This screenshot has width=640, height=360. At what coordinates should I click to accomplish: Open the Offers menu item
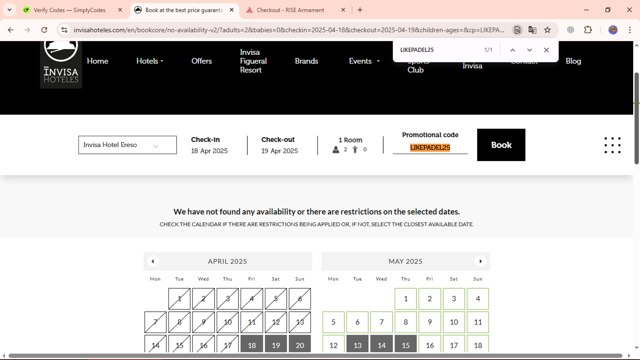[201, 61]
